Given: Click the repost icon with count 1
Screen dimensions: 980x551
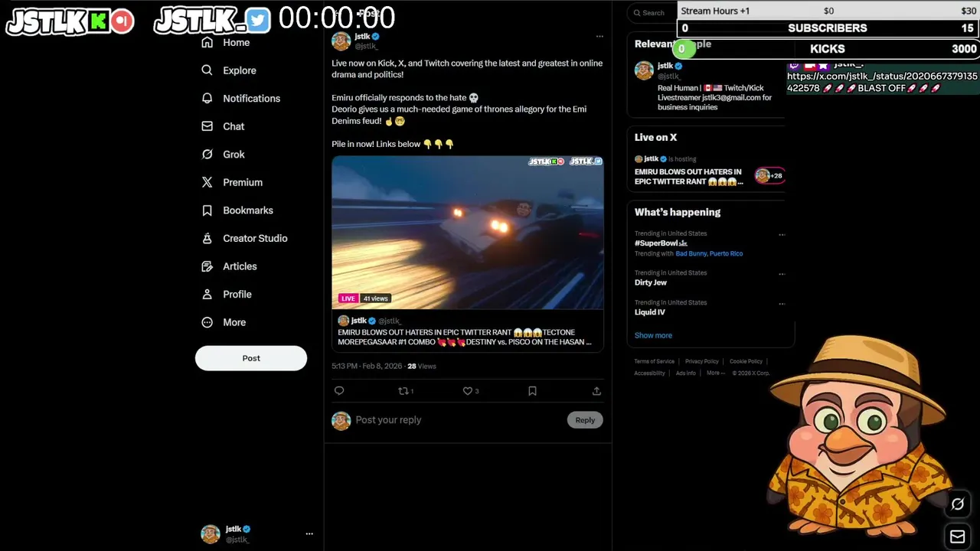Looking at the screenshot, I should pos(406,391).
